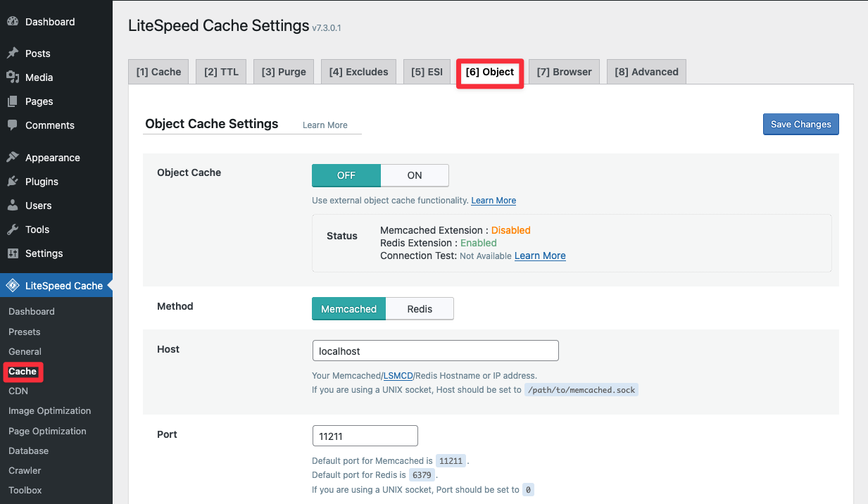868x504 pixels.
Task: Switch to the [1] Cache tab
Action: tap(158, 72)
